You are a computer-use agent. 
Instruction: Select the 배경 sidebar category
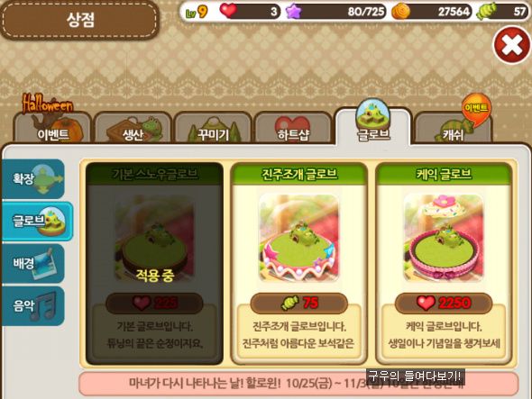(x=32, y=263)
